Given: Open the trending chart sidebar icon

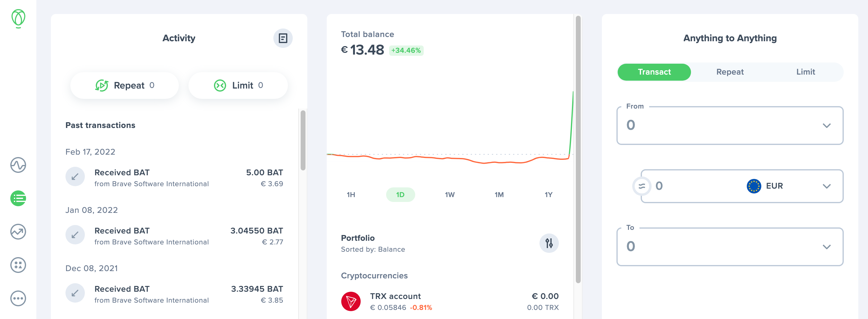Looking at the screenshot, I should click(18, 232).
